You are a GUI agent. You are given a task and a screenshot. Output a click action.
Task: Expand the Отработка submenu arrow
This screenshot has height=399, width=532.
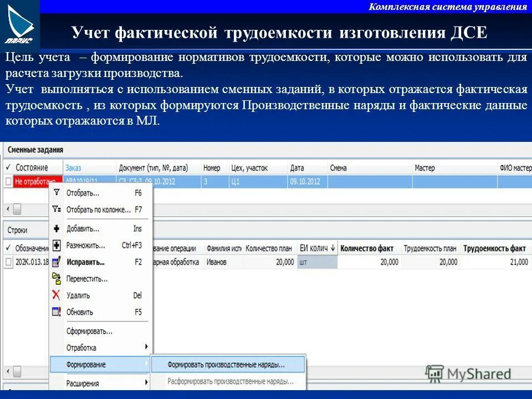coord(146,346)
